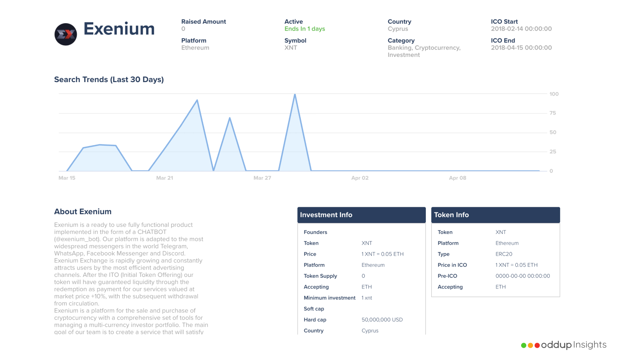The height and width of the screenshot is (364, 621).
Task: Select the Exenium title heading
Action: (119, 29)
